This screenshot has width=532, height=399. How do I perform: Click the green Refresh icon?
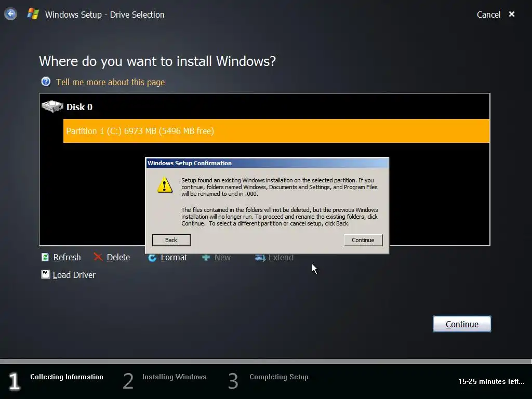click(x=45, y=257)
